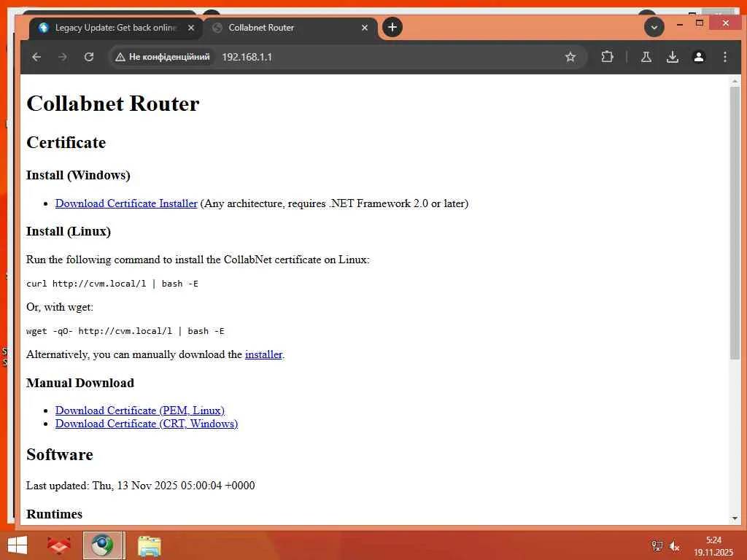Click the curl command text
The width and height of the screenshot is (747, 560).
tap(112, 284)
